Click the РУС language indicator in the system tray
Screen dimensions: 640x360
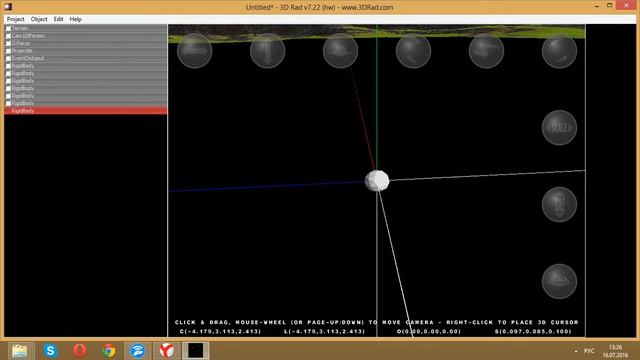point(589,351)
